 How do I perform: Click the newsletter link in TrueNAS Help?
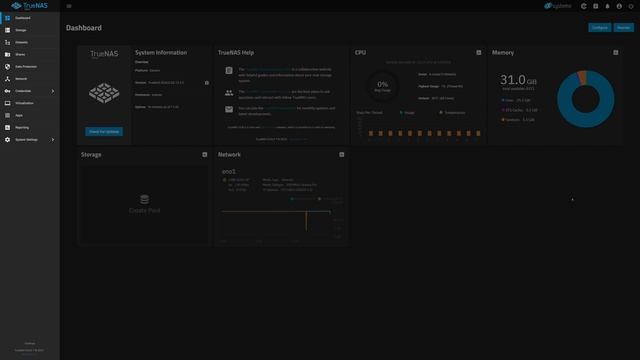tap(280, 108)
